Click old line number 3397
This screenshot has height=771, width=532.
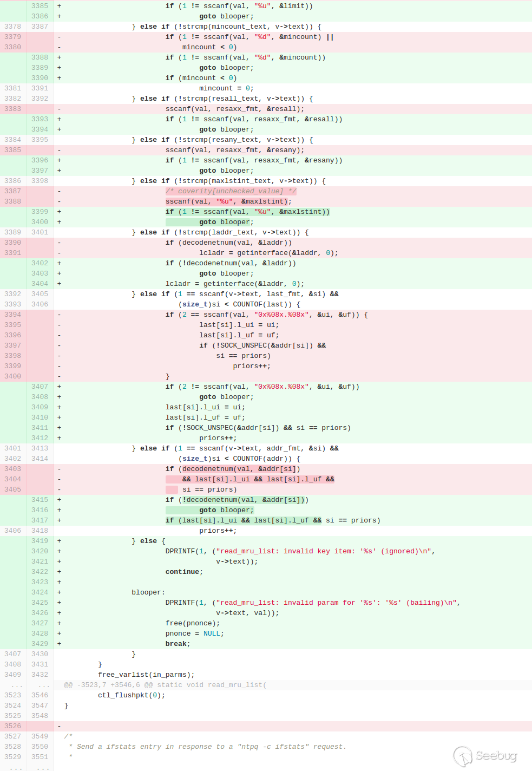[13, 345]
